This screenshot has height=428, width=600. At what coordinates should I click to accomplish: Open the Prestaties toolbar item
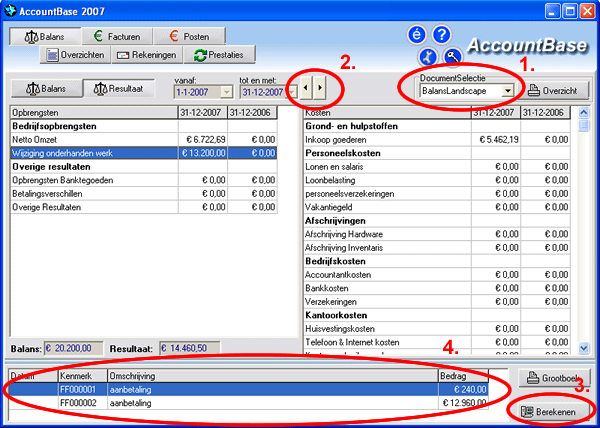pos(224,55)
